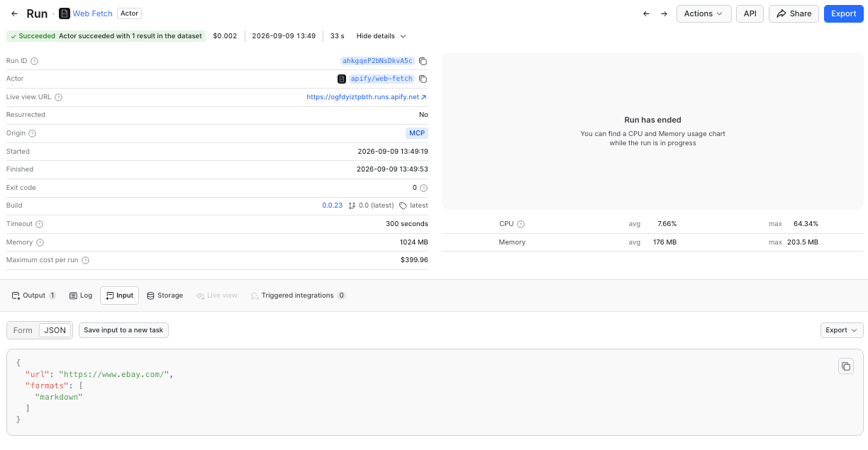This screenshot has height=450, width=868.
Task: Open the live view URL link
Action: pos(367,97)
